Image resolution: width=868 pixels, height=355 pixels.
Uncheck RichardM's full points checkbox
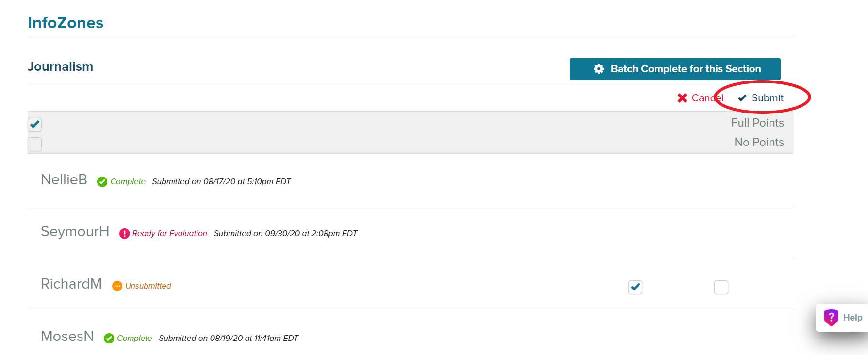click(635, 287)
